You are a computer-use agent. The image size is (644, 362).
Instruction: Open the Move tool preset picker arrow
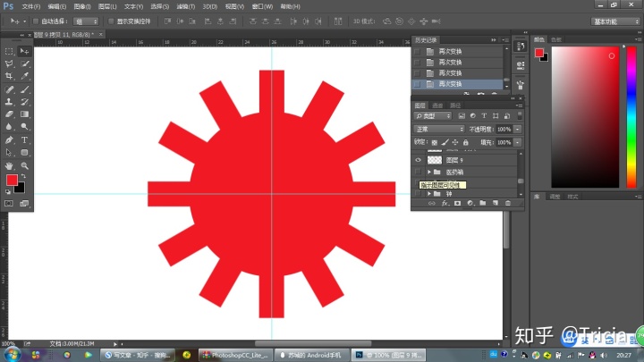click(24, 21)
